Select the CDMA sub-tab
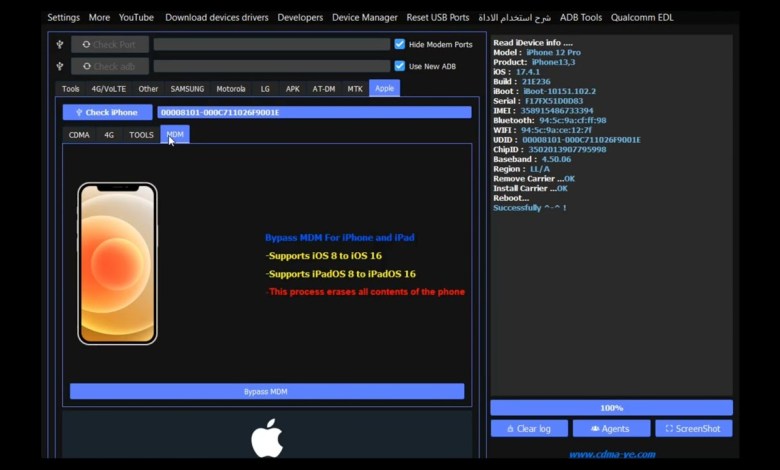 click(x=79, y=135)
